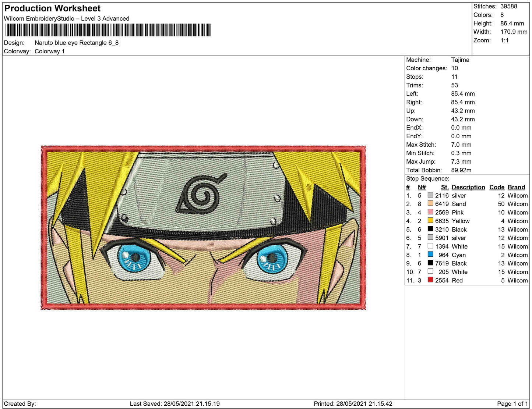The height and width of the screenshot is (409, 532).
Task: Click the "St." column header
Action: point(445,187)
